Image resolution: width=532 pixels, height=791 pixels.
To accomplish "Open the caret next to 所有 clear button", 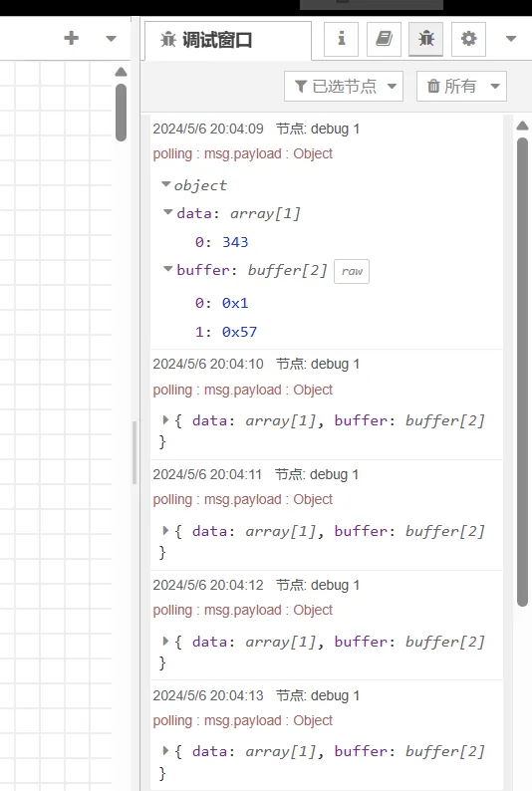I will 496,87.
